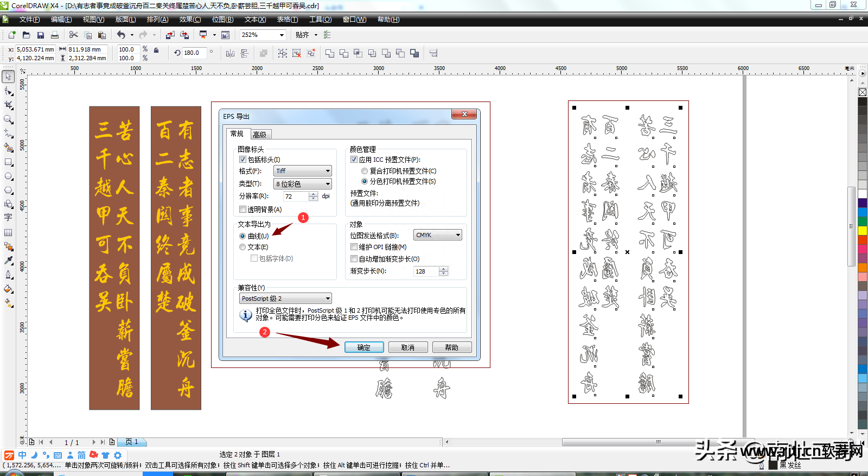
Task: Open the 格式 Tiff dropdown
Action: coord(303,171)
